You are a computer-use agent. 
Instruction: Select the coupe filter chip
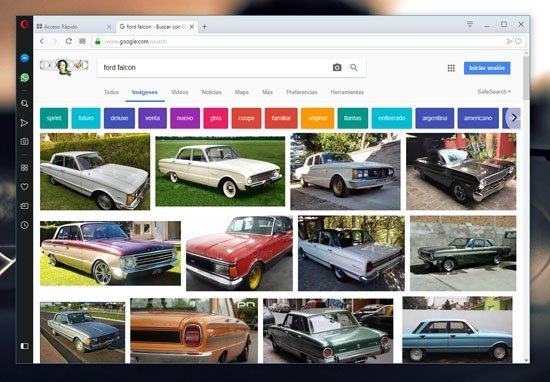coord(246,118)
